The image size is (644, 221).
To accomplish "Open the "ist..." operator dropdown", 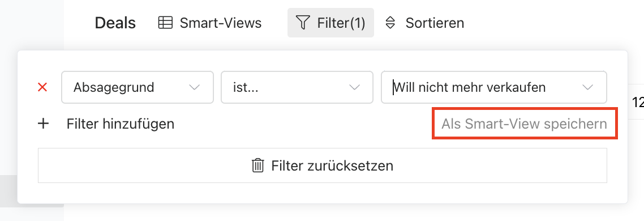I will tap(297, 87).
